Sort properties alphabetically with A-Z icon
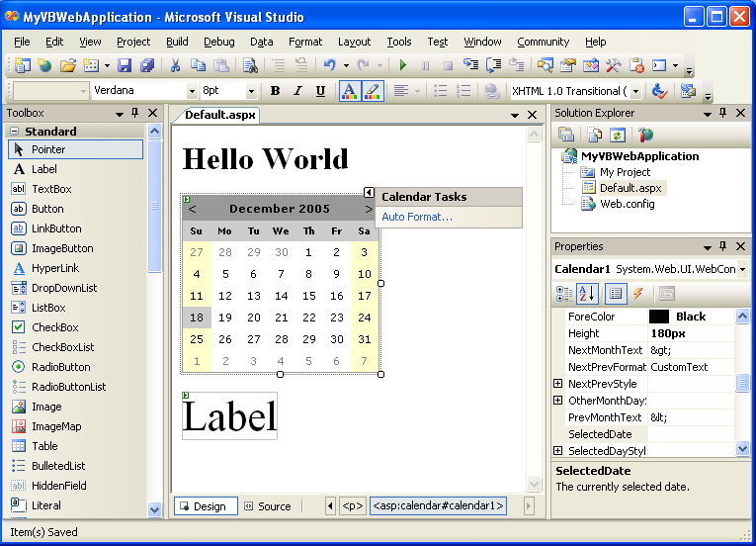The width and height of the screenshot is (756, 546). 588,294
